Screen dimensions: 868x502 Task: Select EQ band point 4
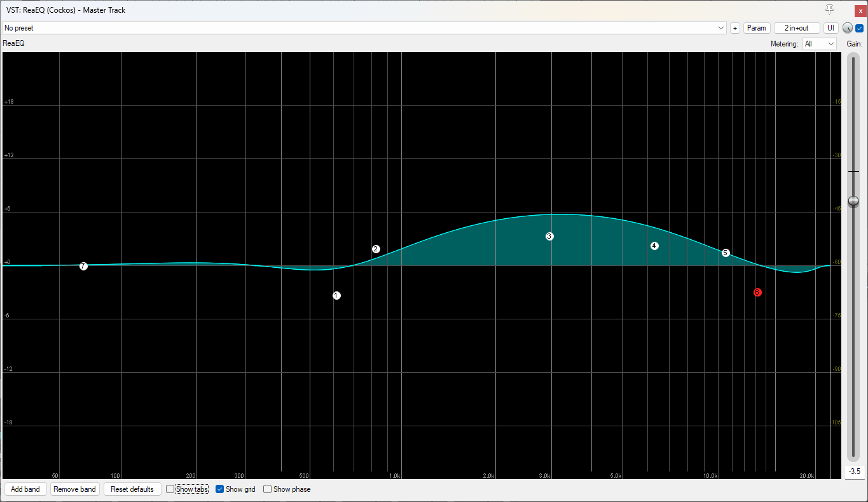(654, 246)
